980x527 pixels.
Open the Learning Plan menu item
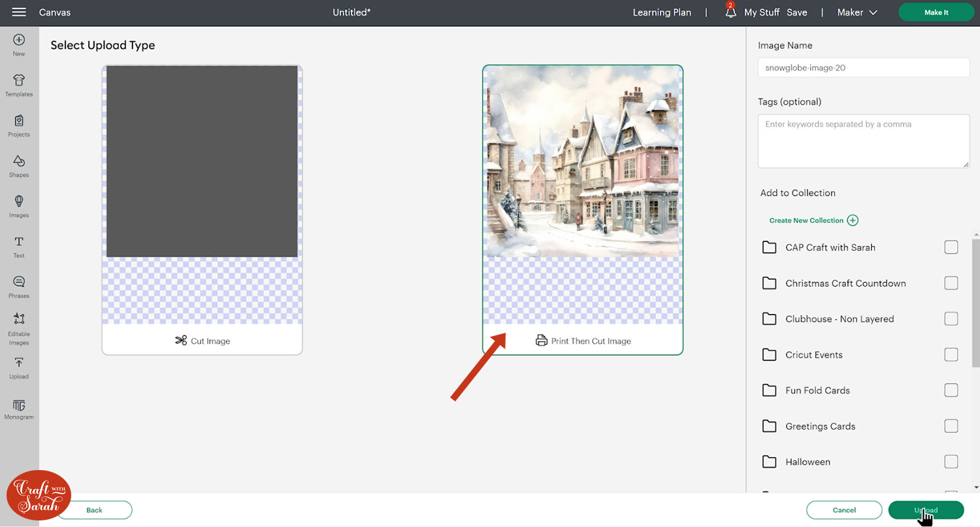(662, 12)
